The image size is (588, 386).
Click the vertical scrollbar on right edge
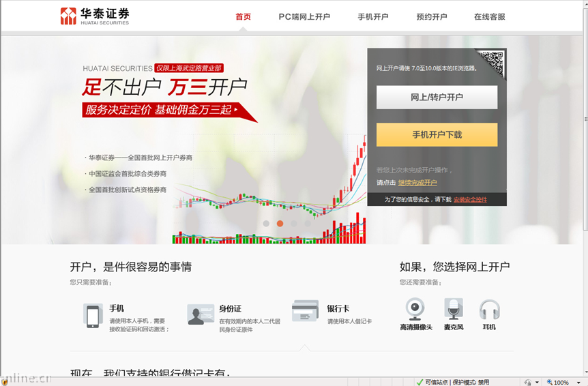click(x=586, y=119)
